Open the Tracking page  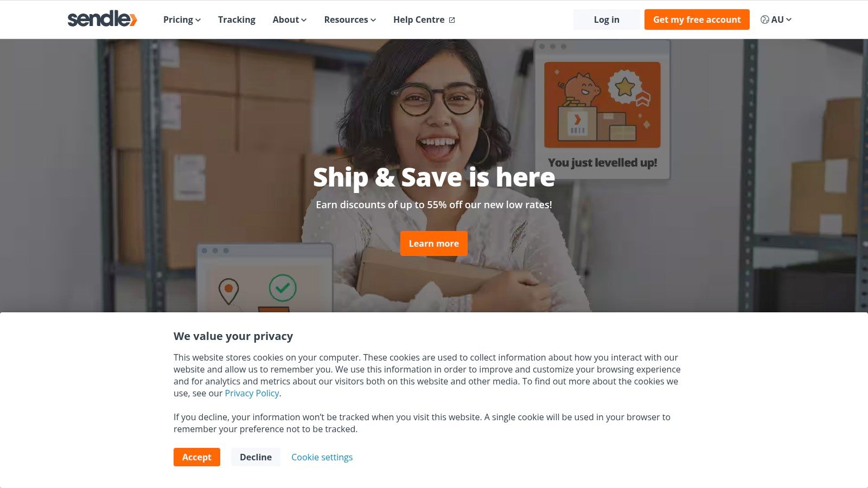(237, 20)
